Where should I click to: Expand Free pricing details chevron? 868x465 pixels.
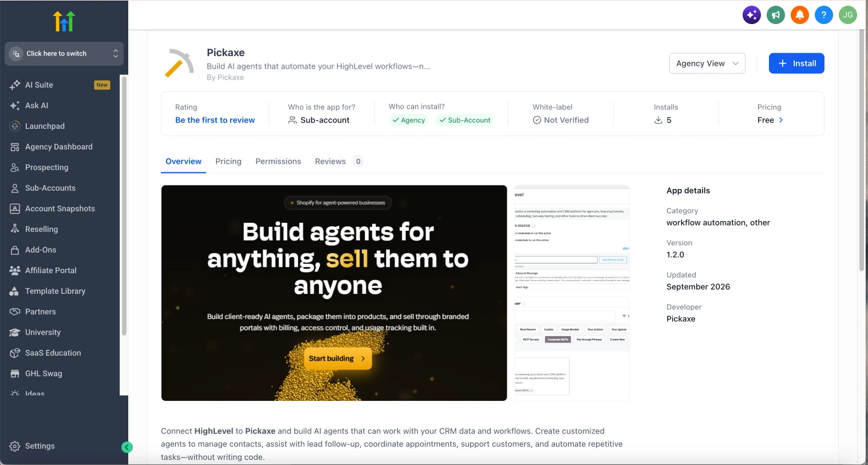click(x=781, y=120)
